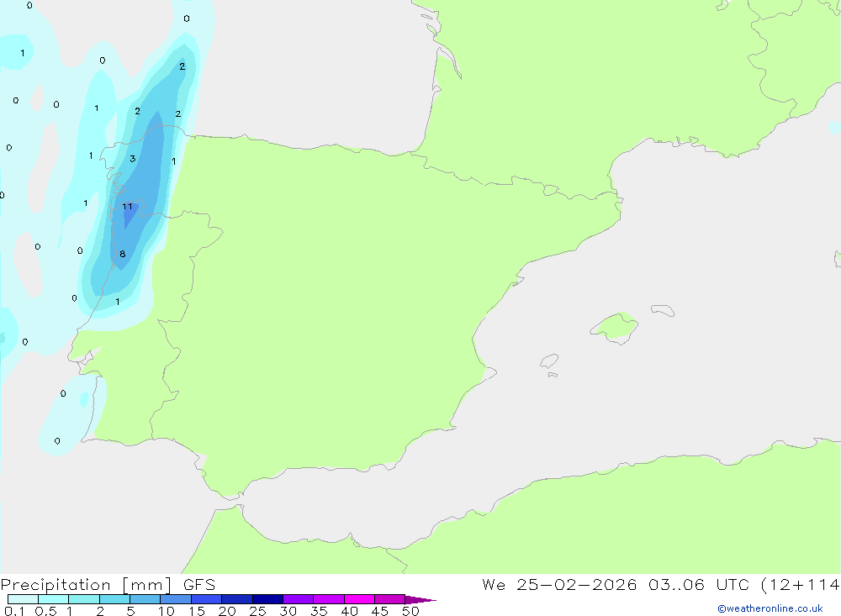Screen dimensions: 841x616
Task: Choose the 20–25 mm legend color swatch
Action: coord(237,599)
